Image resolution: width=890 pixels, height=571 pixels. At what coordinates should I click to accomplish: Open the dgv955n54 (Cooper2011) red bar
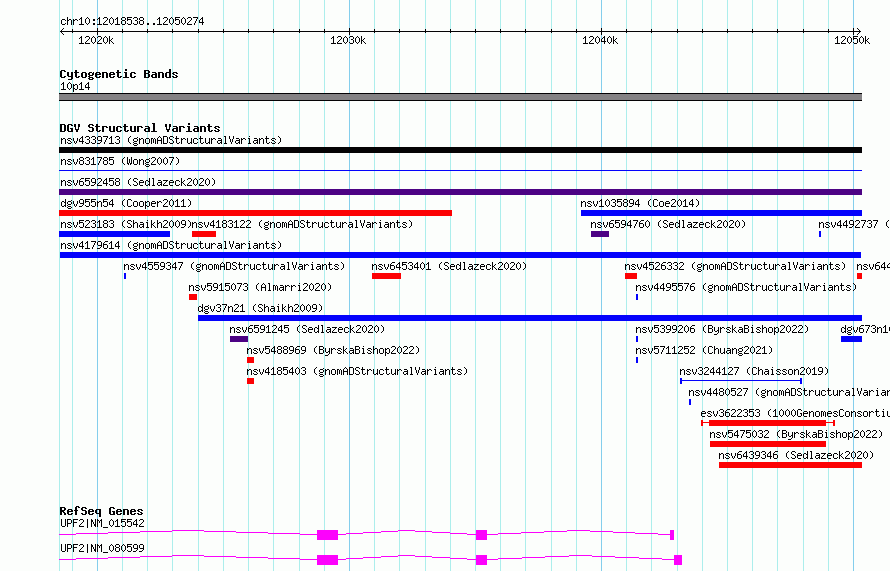[255, 213]
